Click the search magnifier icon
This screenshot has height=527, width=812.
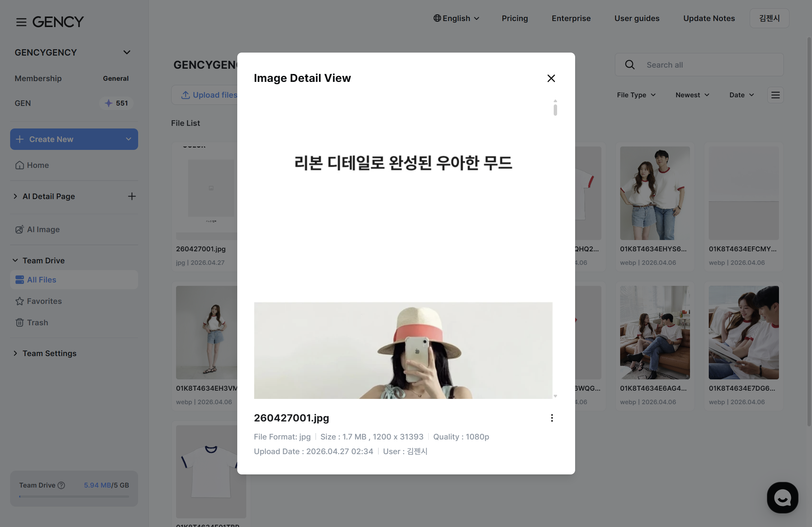point(630,65)
